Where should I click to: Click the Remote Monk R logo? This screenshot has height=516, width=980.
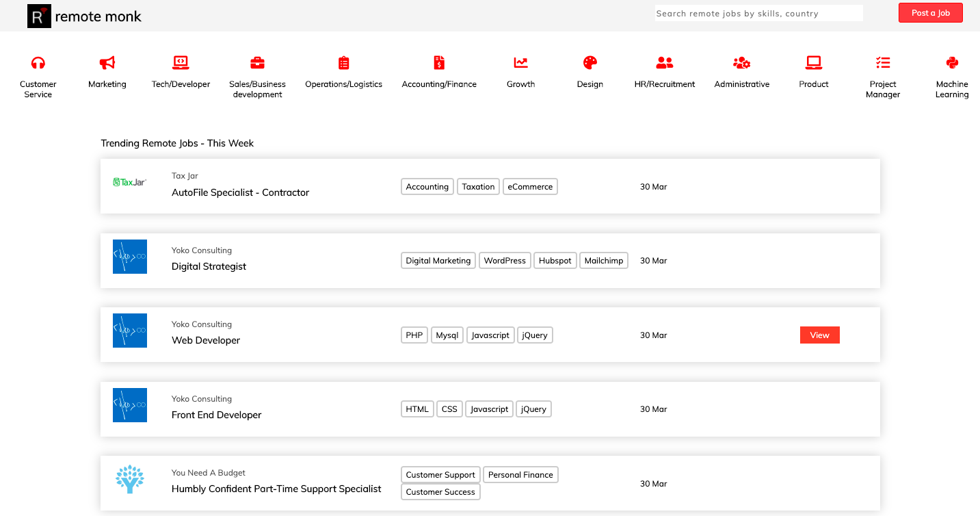(39, 16)
